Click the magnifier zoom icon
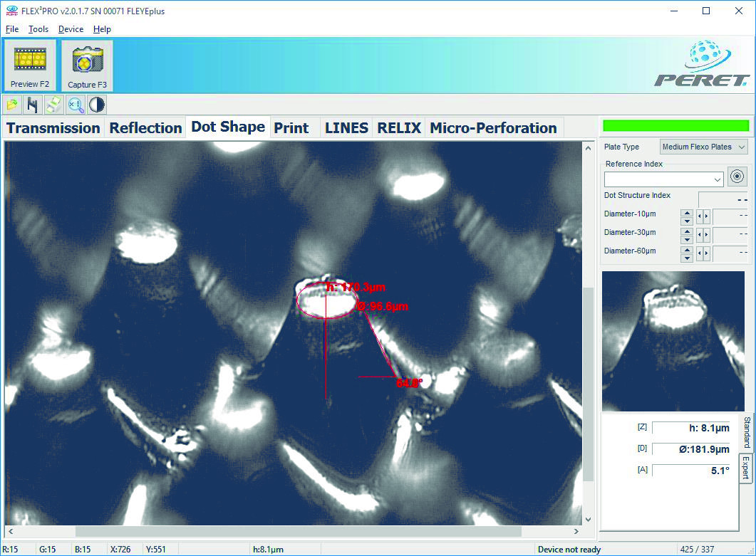This screenshot has height=556, width=756. pyautogui.click(x=76, y=105)
